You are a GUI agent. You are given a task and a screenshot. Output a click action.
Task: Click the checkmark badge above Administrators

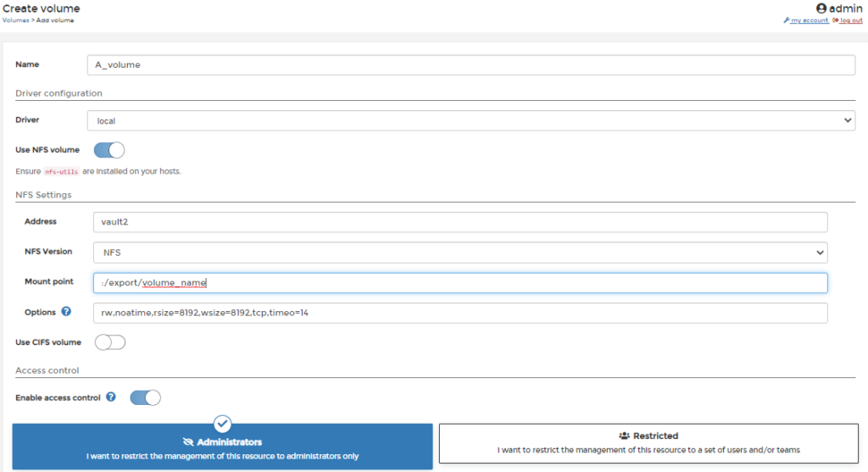[223, 425]
